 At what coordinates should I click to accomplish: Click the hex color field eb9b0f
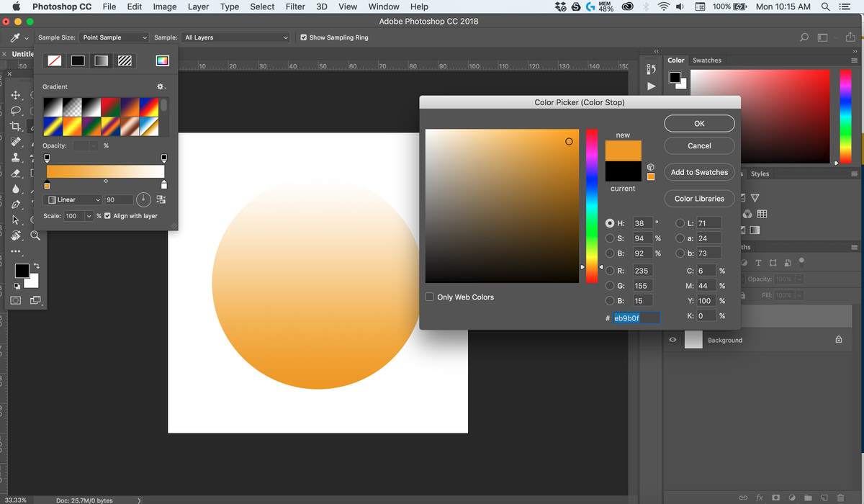click(x=636, y=318)
